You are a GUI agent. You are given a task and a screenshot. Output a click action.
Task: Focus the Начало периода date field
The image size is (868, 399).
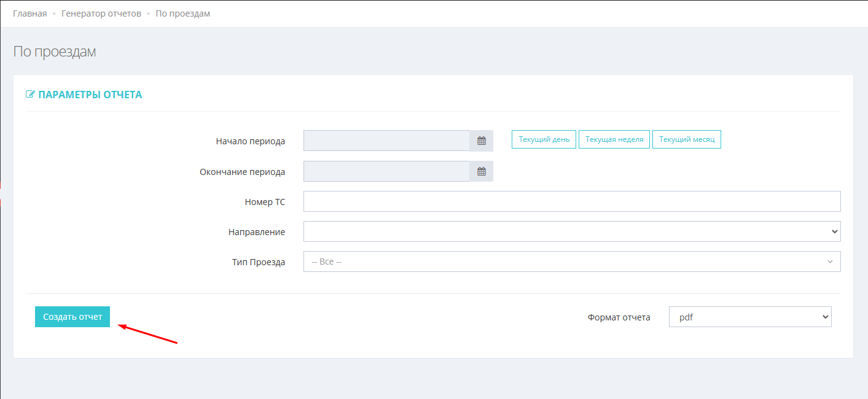pos(386,141)
